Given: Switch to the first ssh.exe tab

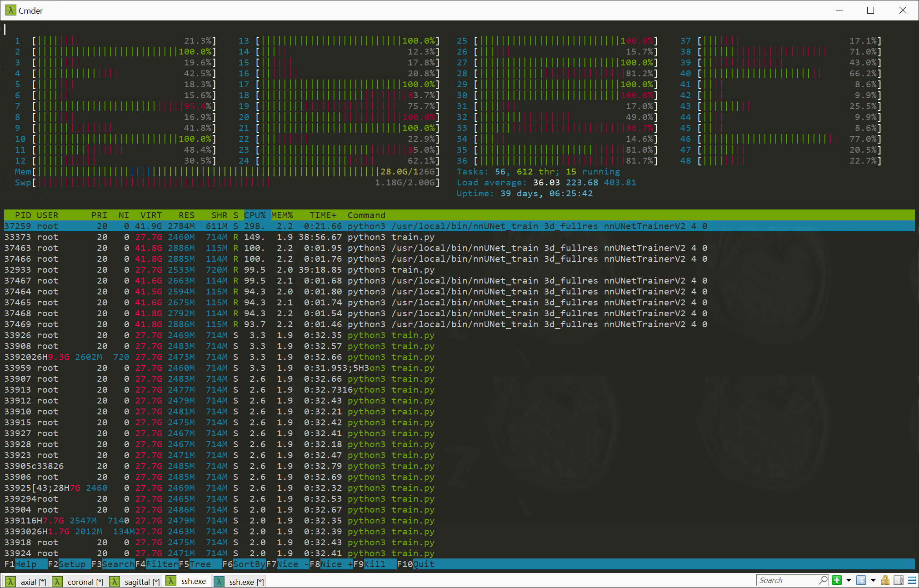Looking at the screenshot, I should point(193,581).
